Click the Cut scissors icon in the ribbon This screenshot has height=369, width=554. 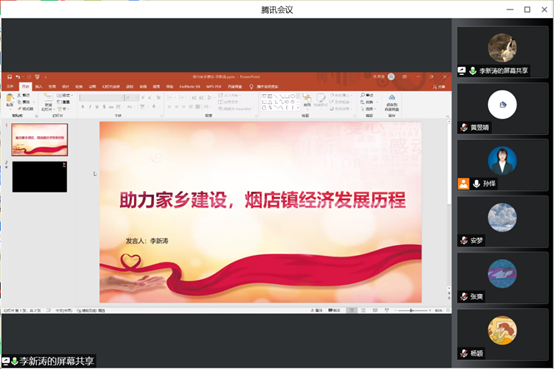click(19, 95)
